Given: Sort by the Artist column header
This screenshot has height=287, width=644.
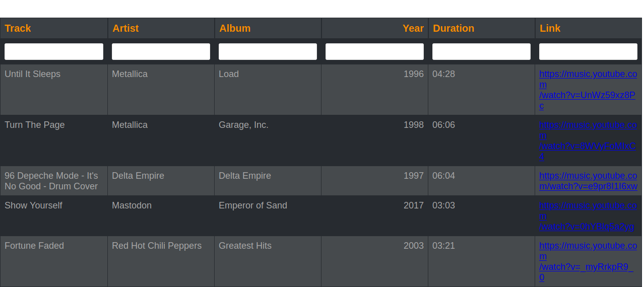Looking at the screenshot, I should click(x=161, y=28).
